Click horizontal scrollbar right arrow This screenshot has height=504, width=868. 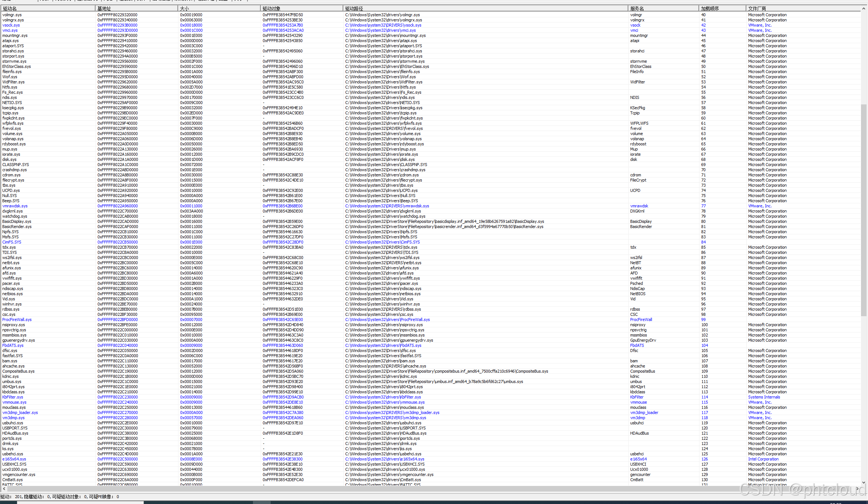click(858, 489)
